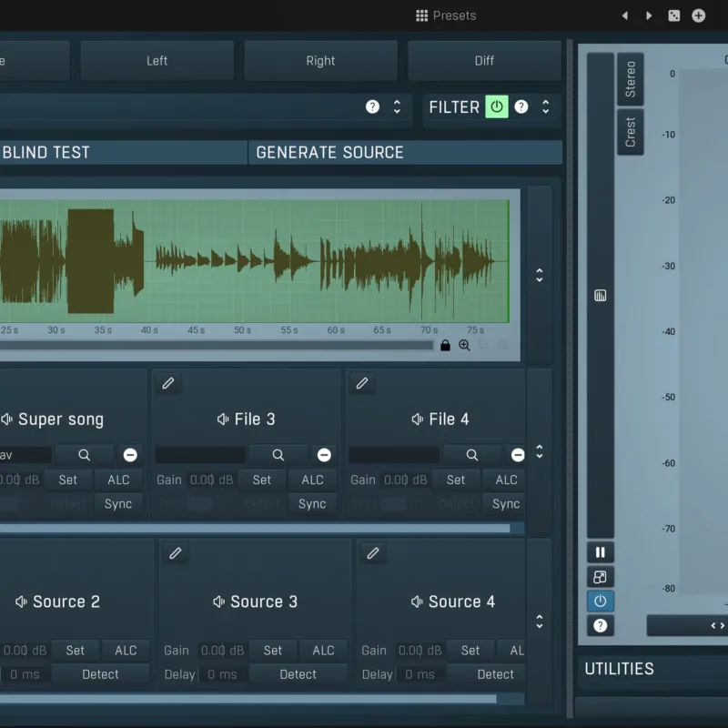Go to the previous preset arrow
This screenshot has height=728, width=728.
pyautogui.click(x=625, y=15)
